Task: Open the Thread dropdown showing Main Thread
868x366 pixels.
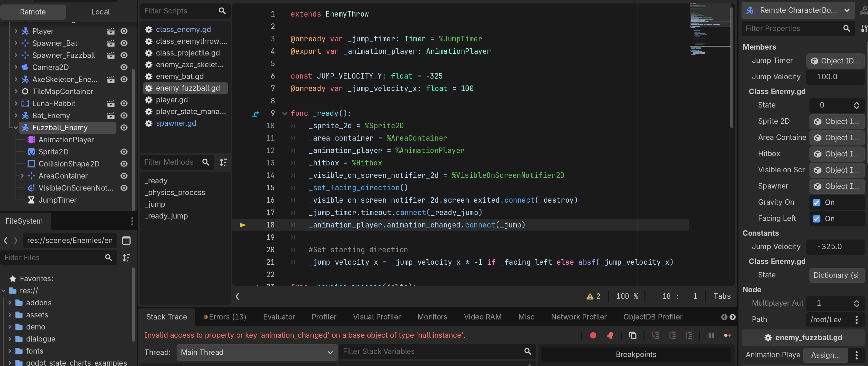Action: point(256,352)
